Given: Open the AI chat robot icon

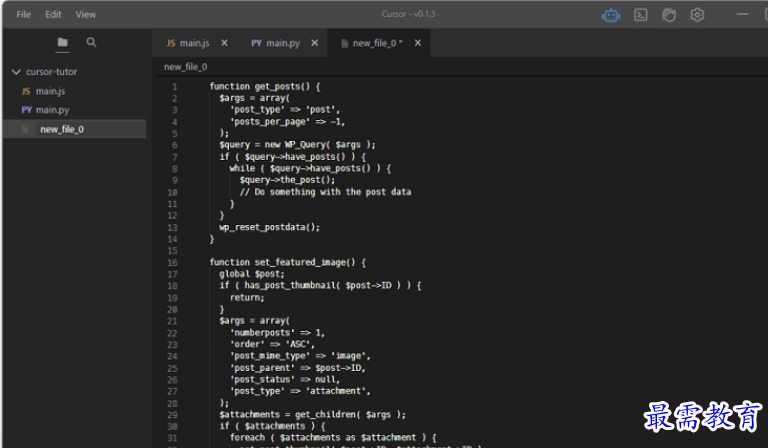Looking at the screenshot, I should tap(611, 15).
